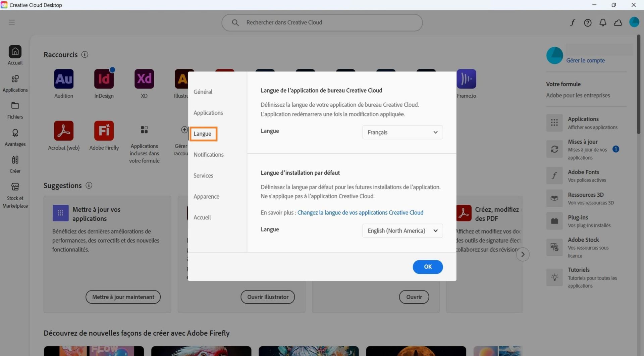Screen dimensions: 644x356
Task: Open the first Firefly thumbnail at bottom
Action: pyautogui.click(x=94, y=351)
